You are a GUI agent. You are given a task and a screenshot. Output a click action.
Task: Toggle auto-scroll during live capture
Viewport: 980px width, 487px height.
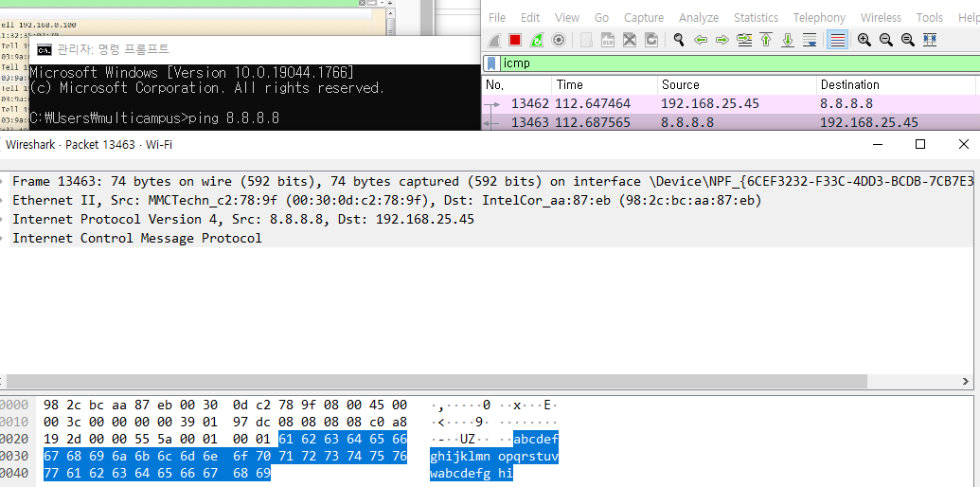(x=810, y=40)
